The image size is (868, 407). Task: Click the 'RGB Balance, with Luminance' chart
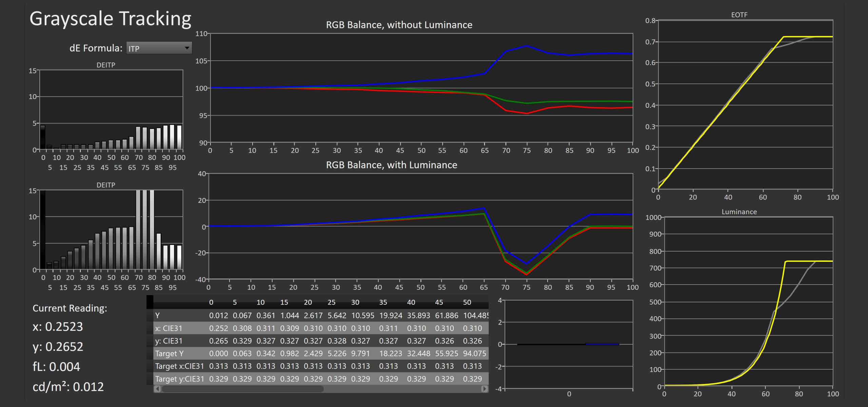click(x=420, y=226)
